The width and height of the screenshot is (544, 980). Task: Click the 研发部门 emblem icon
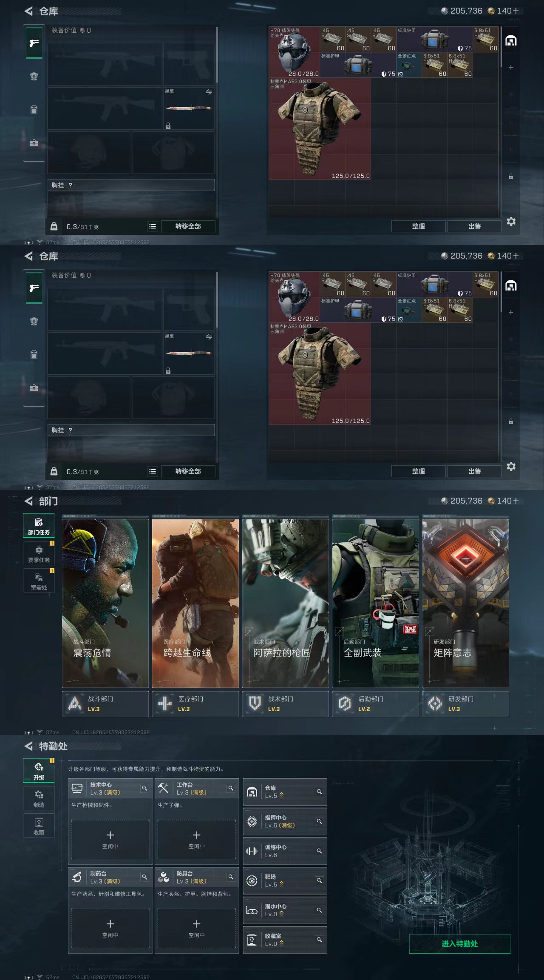[x=435, y=704]
